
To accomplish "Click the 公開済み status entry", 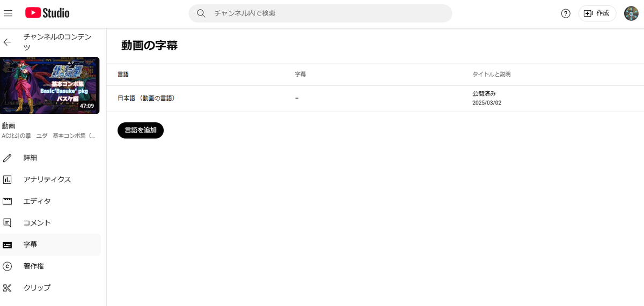I will coord(484,94).
